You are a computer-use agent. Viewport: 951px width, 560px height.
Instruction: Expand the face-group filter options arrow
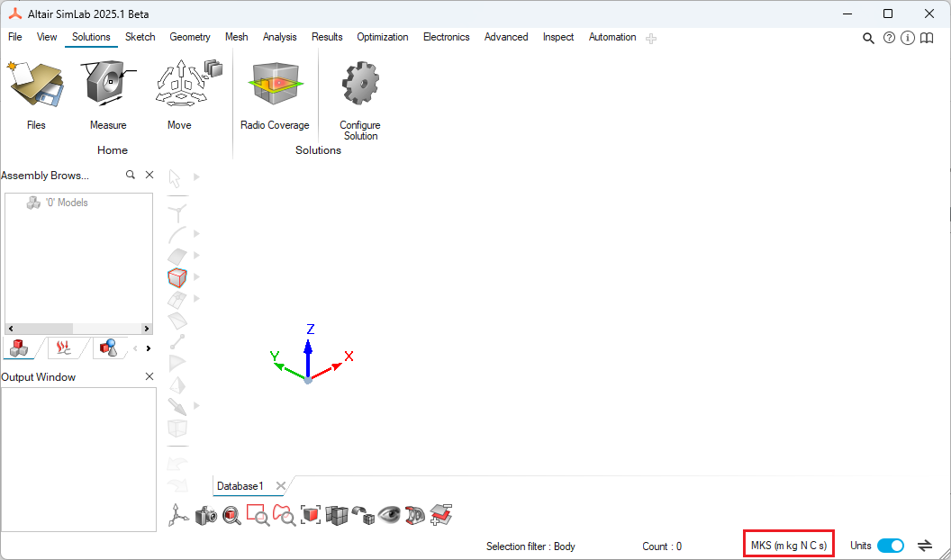pos(196,298)
